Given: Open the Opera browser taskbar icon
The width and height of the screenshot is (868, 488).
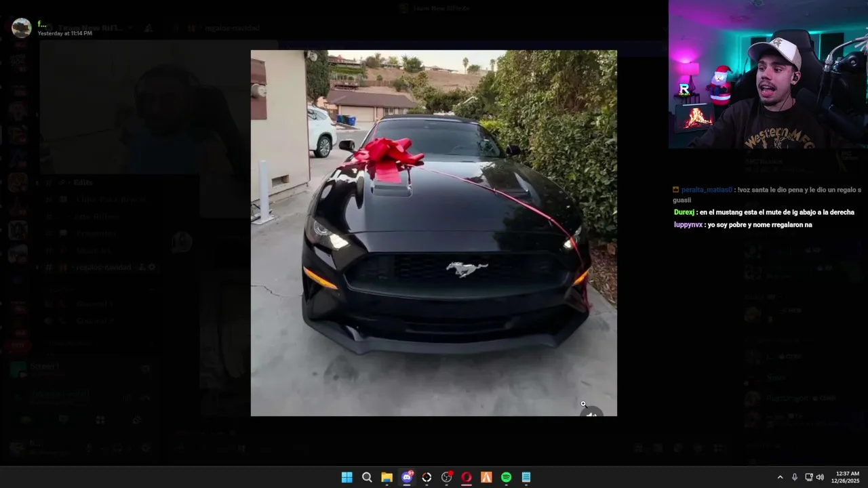Looking at the screenshot, I should [x=467, y=477].
